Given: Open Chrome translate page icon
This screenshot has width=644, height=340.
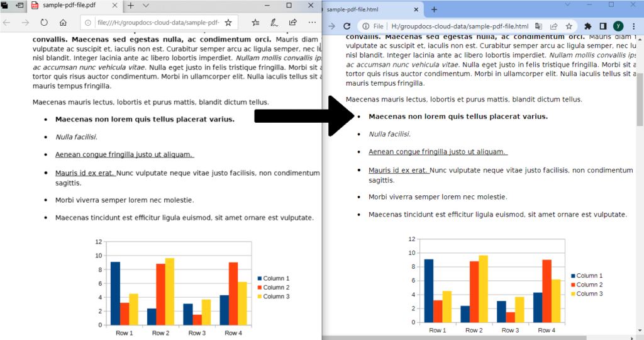Looking at the screenshot, I should click(538, 26).
